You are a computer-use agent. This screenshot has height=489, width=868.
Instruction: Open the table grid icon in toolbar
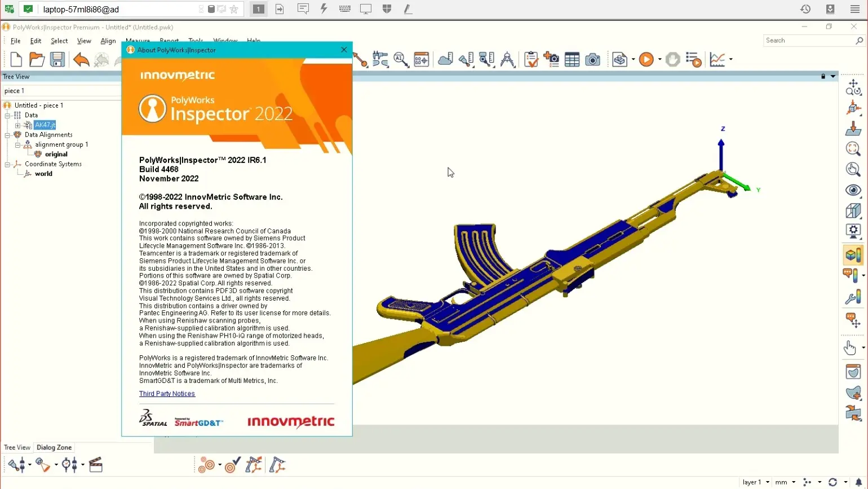(x=572, y=59)
